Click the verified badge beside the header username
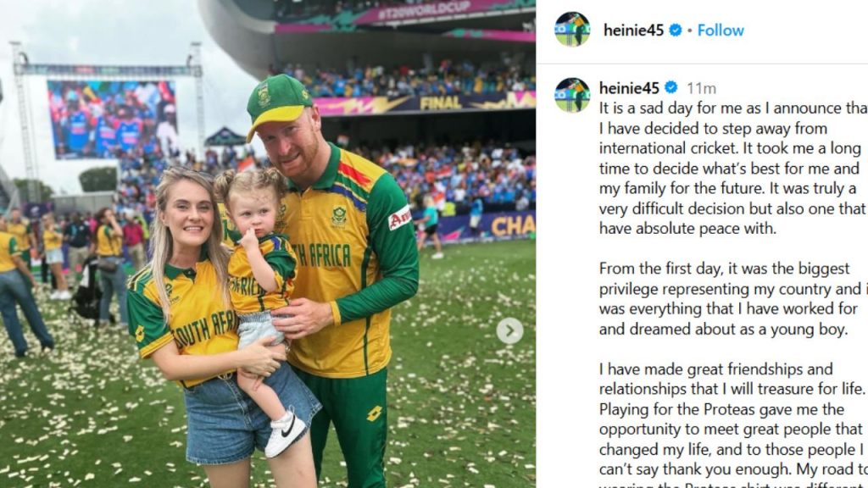 click(x=676, y=30)
